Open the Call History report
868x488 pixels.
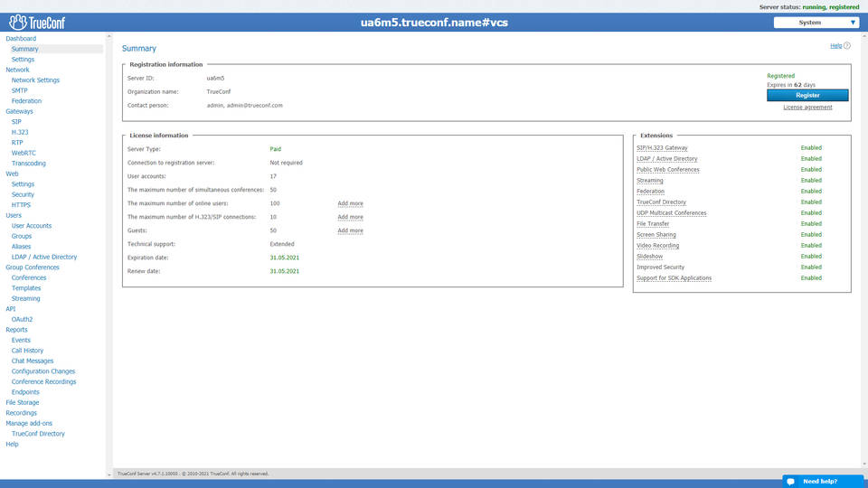27,351
